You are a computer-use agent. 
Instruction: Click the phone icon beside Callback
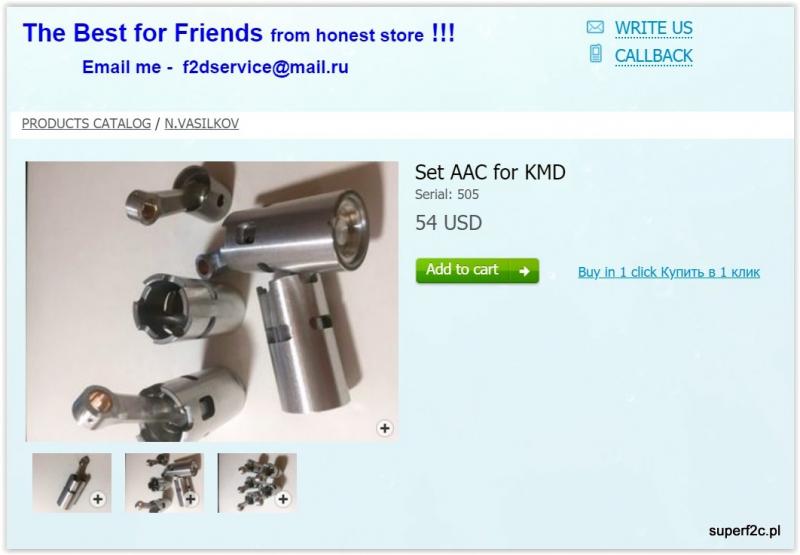coord(595,54)
